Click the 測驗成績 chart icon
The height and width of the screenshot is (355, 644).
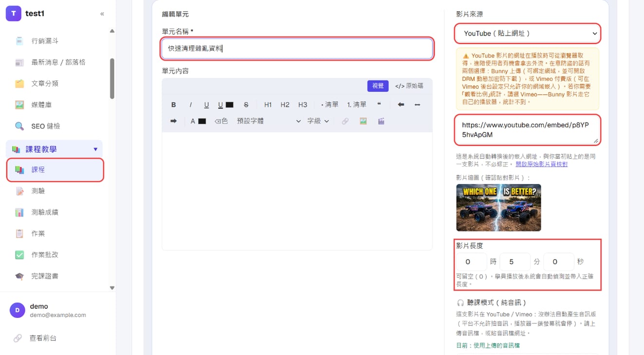tap(19, 212)
